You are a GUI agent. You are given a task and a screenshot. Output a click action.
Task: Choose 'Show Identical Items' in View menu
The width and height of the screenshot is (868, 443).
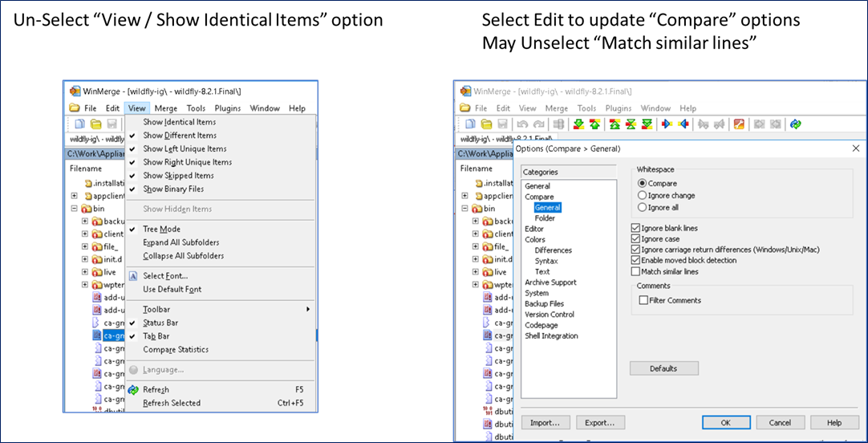pyautogui.click(x=221, y=122)
